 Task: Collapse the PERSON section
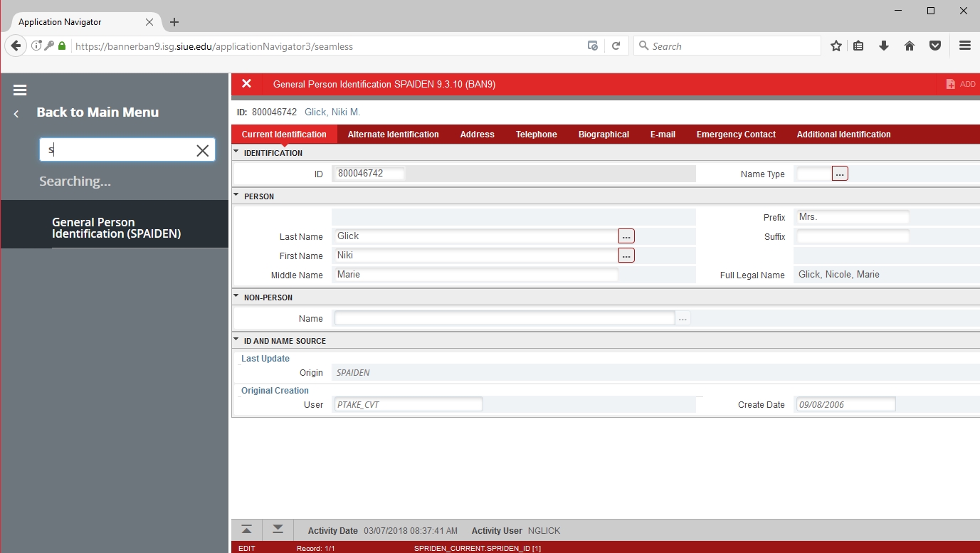237,196
